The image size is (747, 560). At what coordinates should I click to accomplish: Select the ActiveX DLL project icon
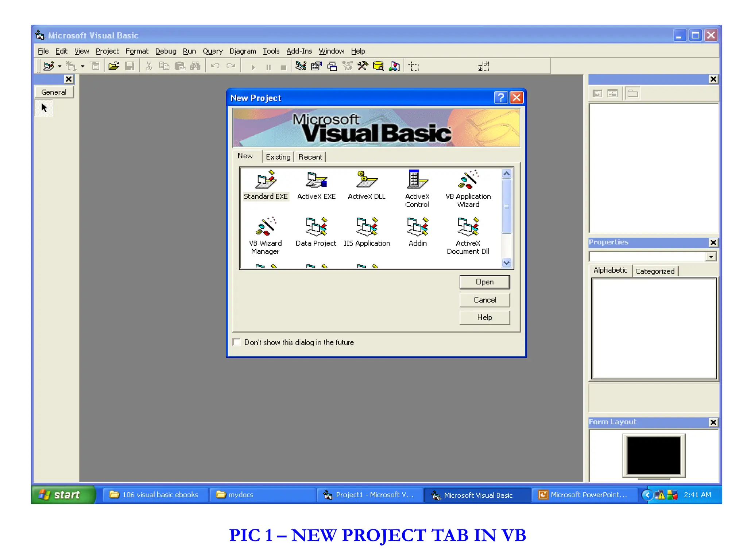tap(366, 180)
